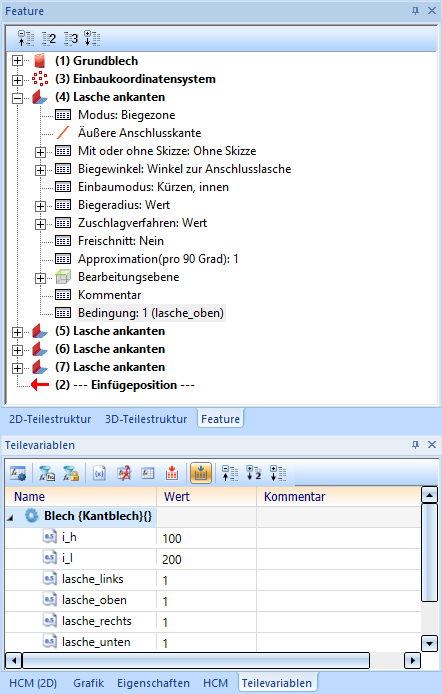The width and height of the screenshot is (442, 694).
Task: Expand the Biegeradius: Wert entry
Action: coord(40,206)
